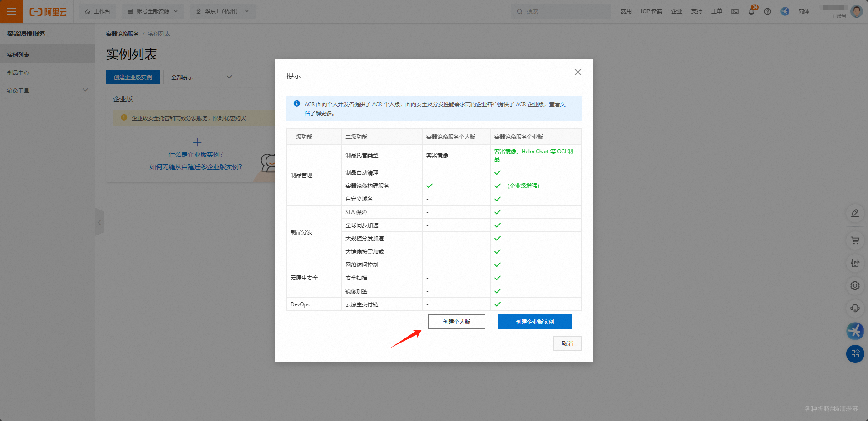Open the 华东1（杭州）region selector
868x421 pixels.
point(222,11)
